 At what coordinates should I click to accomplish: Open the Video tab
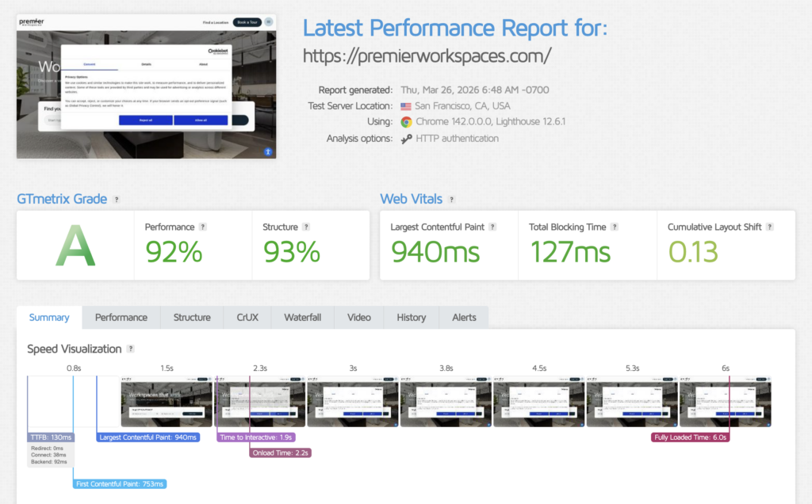(x=358, y=318)
